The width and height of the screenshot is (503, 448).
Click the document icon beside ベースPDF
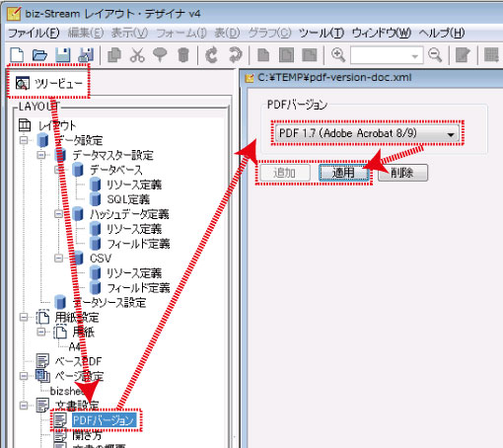[42, 361]
